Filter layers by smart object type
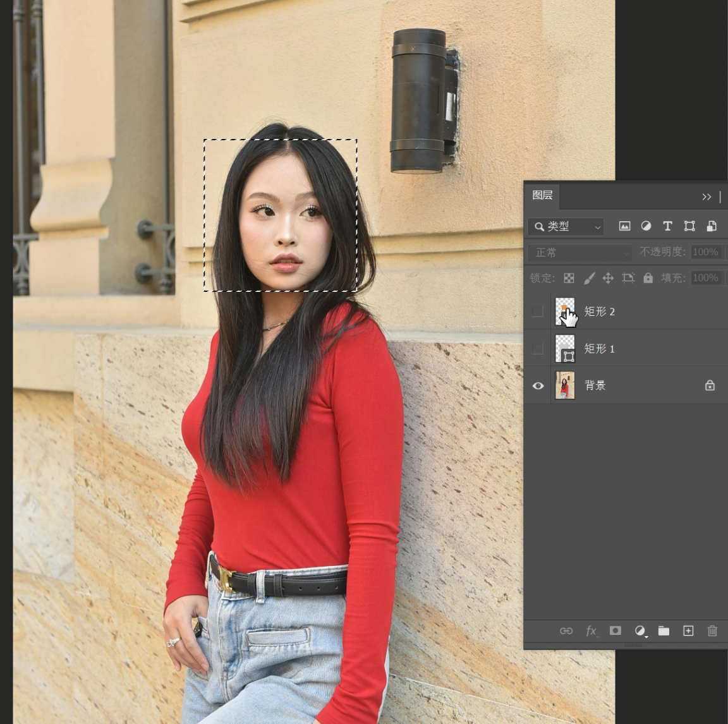The image size is (728, 724). [x=711, y=226]
